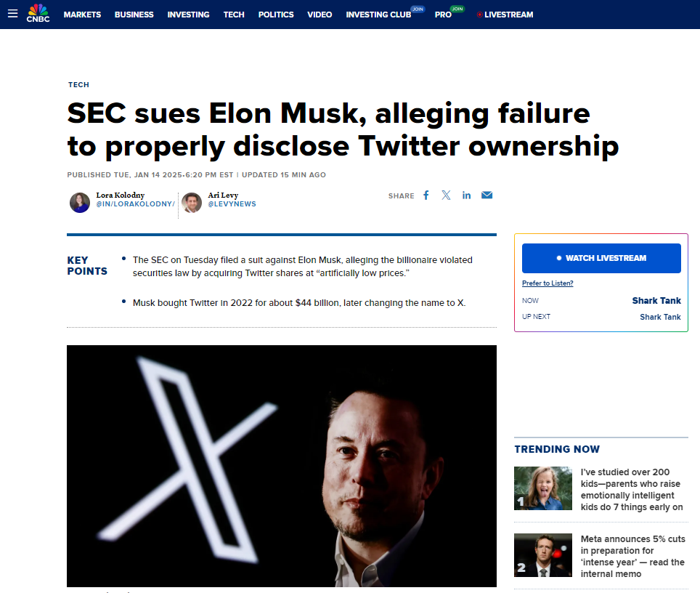Share article via email envelope icon
700x593 pixels.
[487, 195]
